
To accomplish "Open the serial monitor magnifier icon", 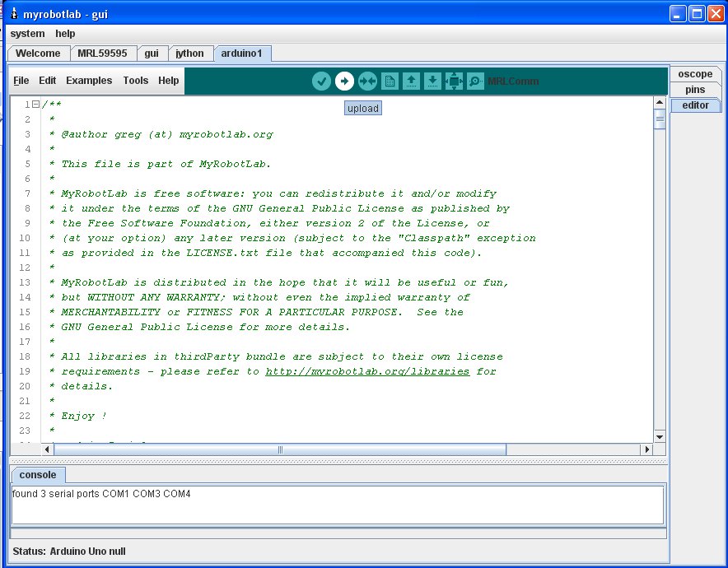I will (475, 81).
